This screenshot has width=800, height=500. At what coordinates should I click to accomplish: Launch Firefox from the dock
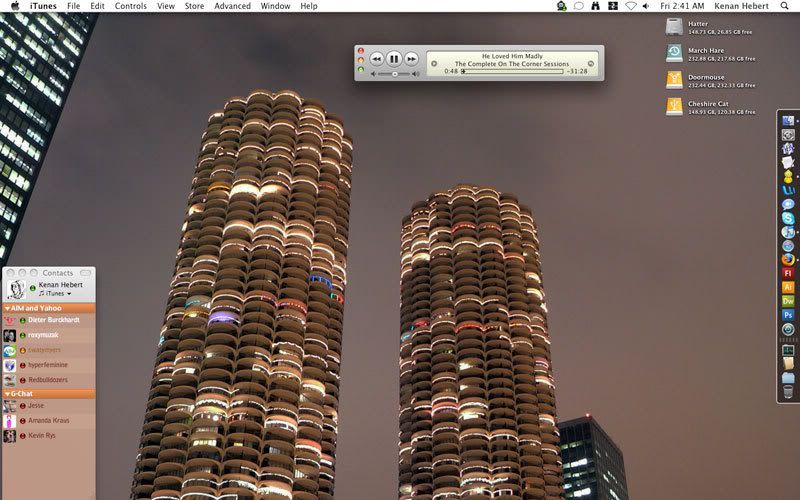pos(788,259)
